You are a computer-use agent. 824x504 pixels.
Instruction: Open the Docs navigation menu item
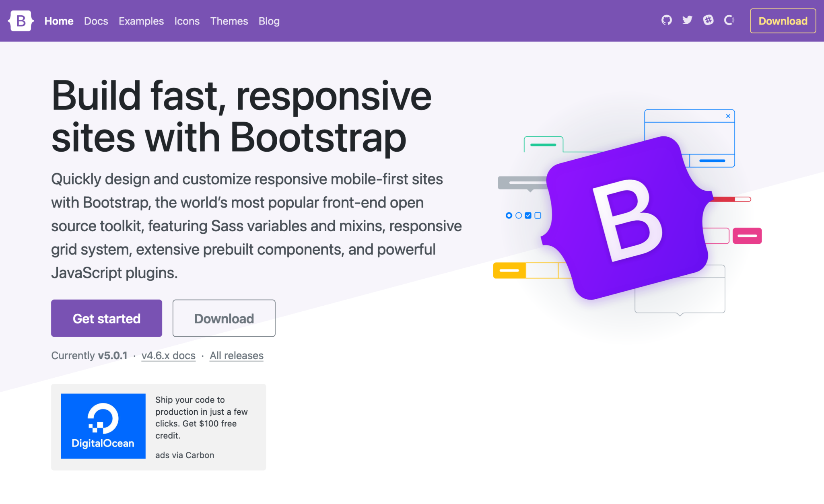[x=96, y=21]
